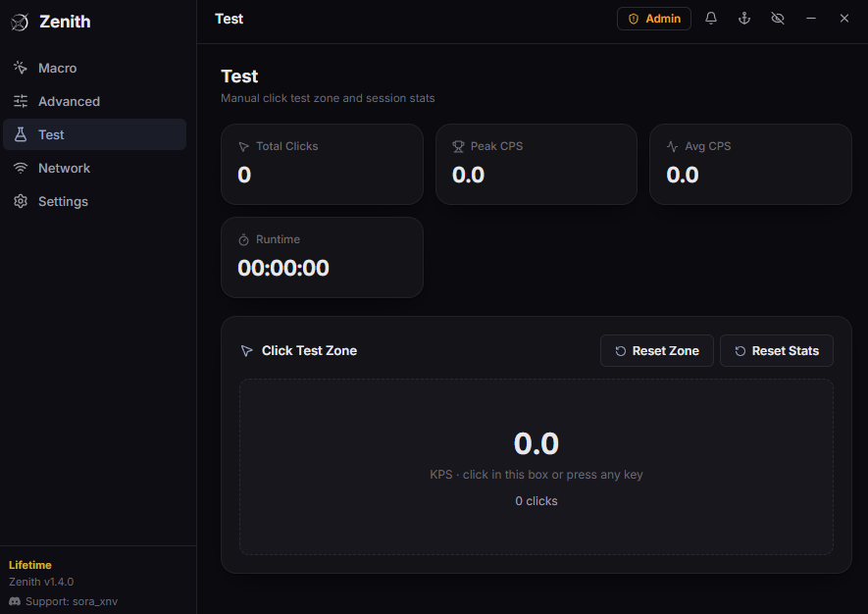Click the shield icon in Admin badge
The height and width of the screenshot is (614, 868).
(634, 19)
